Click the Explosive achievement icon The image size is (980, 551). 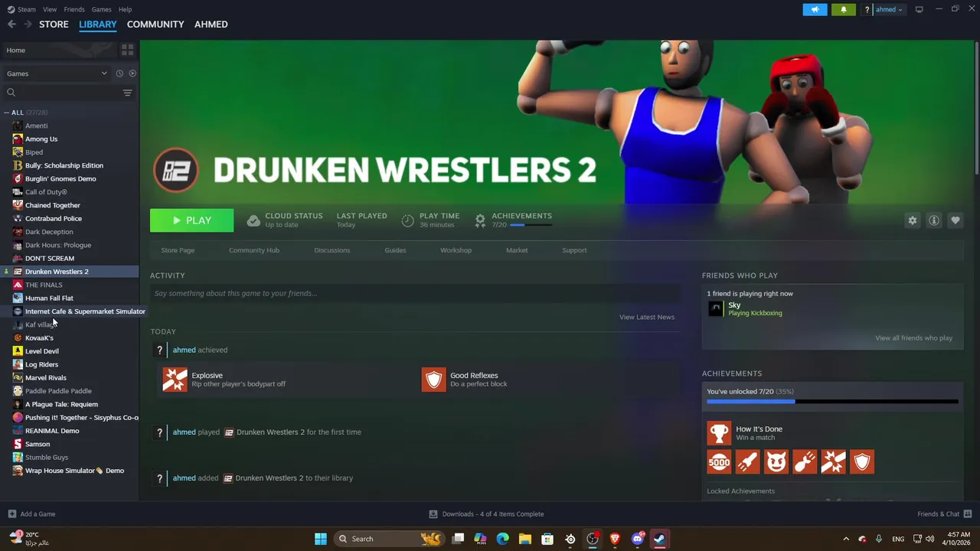[175, 380]
